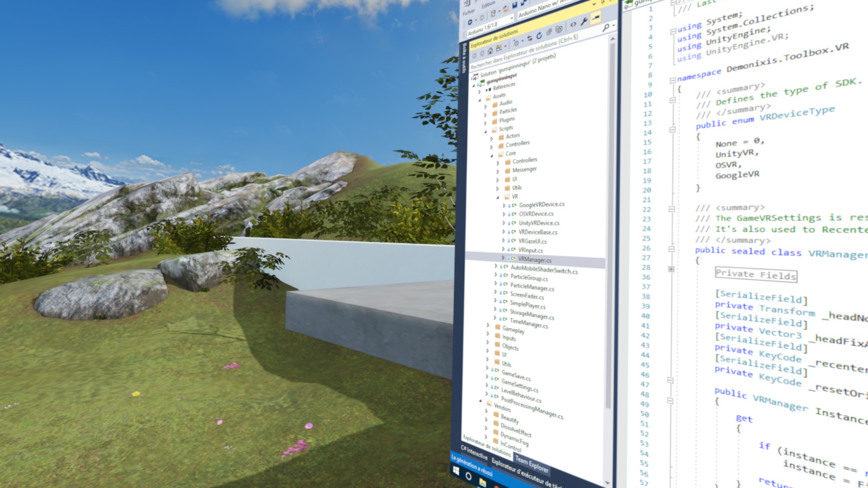Collapse the Assets folder

coord(480,100)
